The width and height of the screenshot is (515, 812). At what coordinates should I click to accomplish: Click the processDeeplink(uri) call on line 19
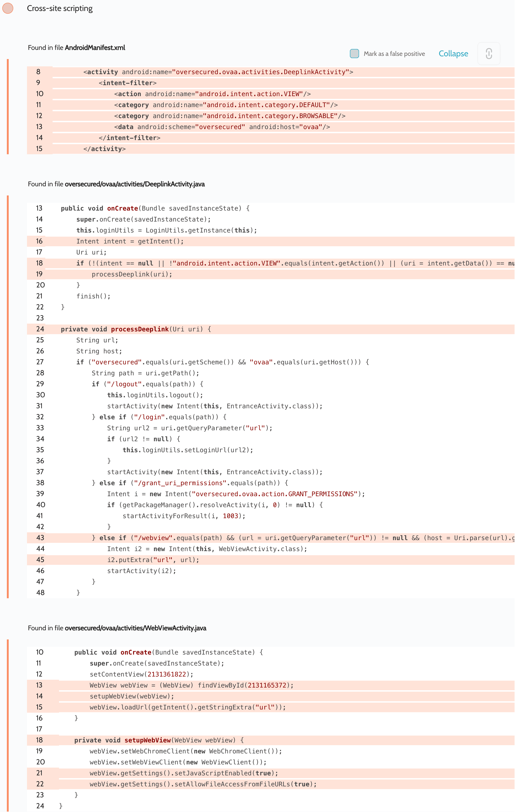(132, 274)
